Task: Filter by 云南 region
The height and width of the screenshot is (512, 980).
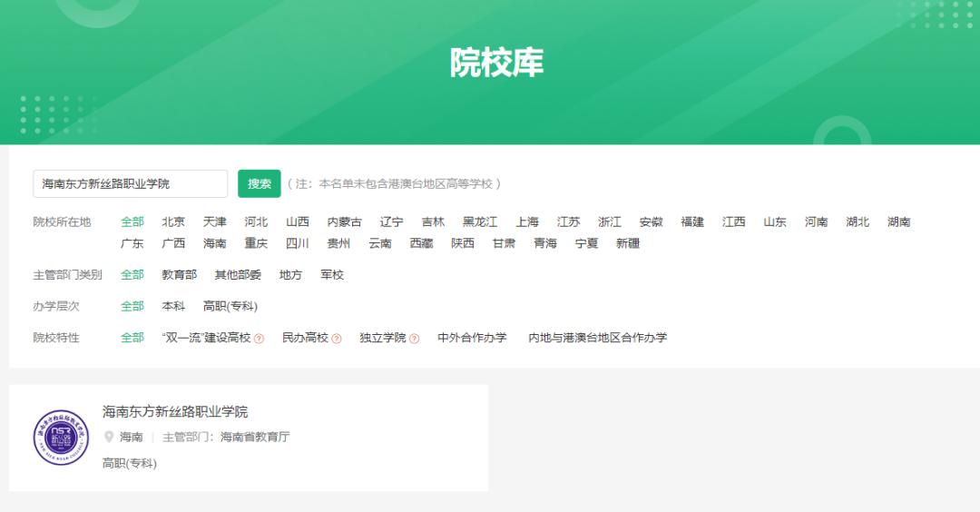Action: pos(380,243)
